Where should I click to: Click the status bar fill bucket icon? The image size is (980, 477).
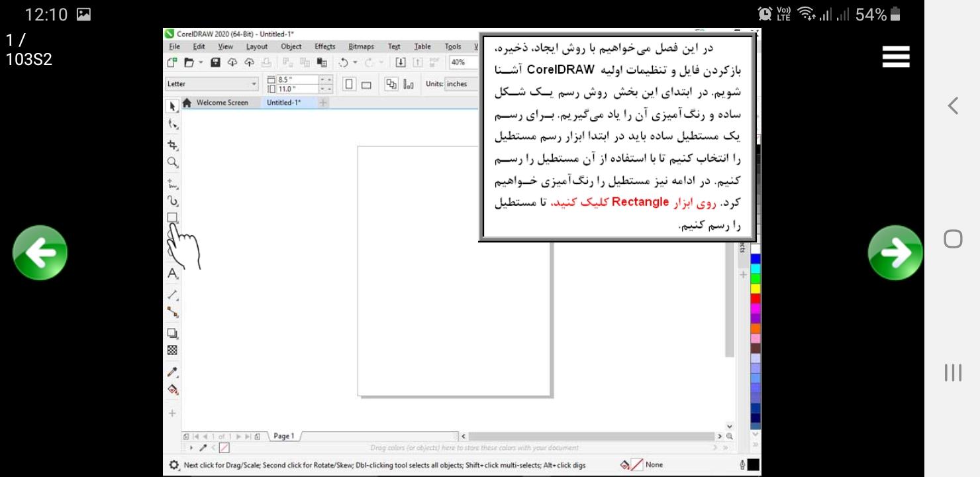(x=624, y=465)
